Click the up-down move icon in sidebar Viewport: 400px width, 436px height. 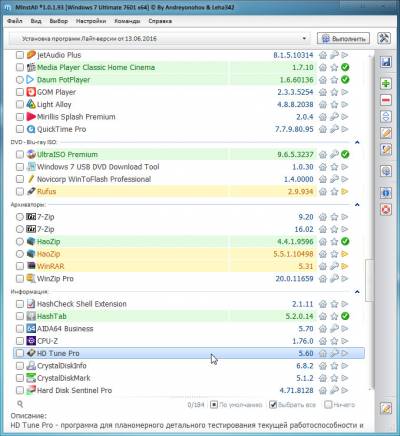(386, 117)
